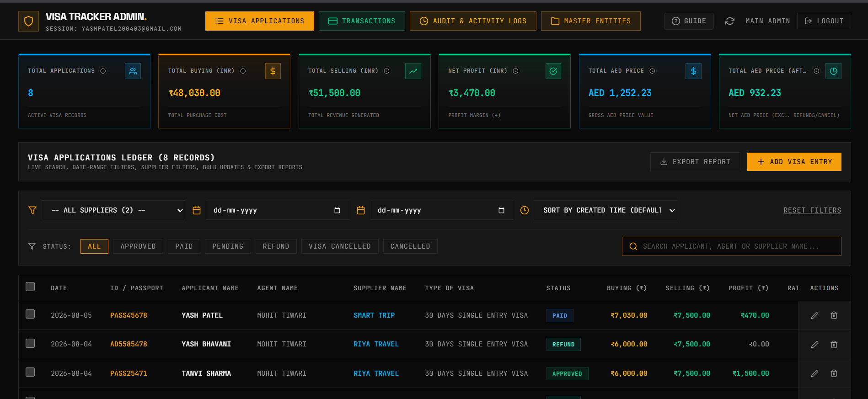Click the users icon on Total Applications card
The image size is (868, 399).
[133, 71]
